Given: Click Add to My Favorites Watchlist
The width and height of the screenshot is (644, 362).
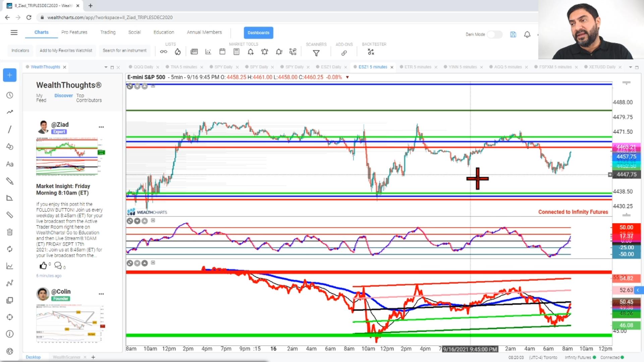Looking at the screenshot, I should click(66, 51).
